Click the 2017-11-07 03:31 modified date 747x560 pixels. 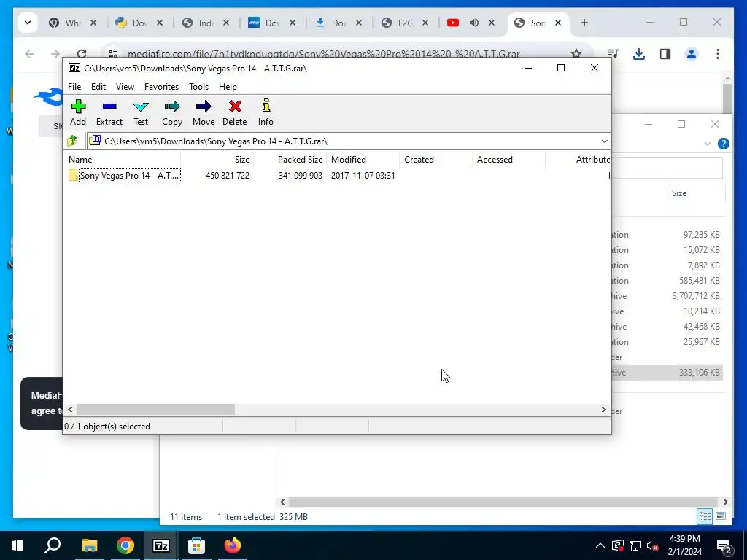tap(363, 176)
